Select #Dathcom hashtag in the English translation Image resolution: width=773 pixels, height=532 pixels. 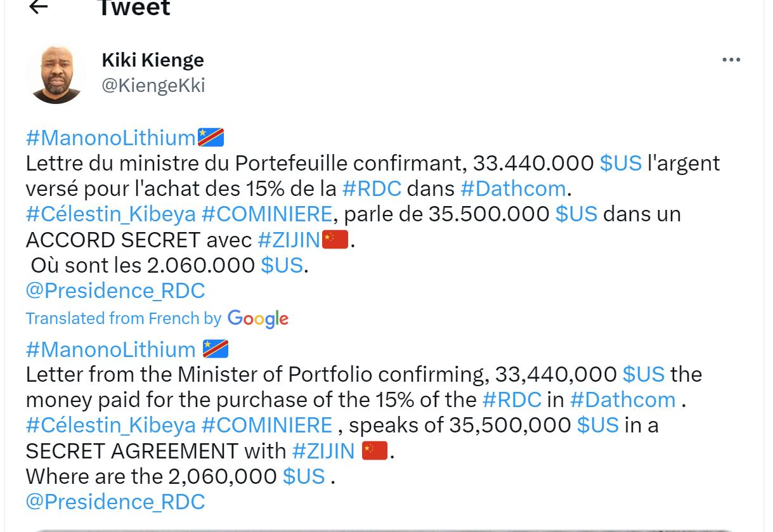click(x=623, y=399)
